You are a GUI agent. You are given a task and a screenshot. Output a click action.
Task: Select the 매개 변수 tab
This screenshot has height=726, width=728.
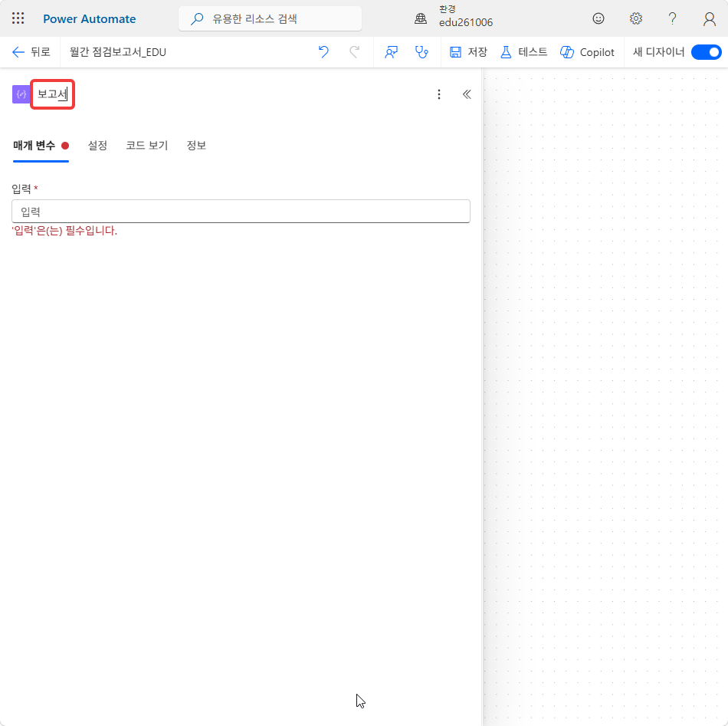click(41, 146)
